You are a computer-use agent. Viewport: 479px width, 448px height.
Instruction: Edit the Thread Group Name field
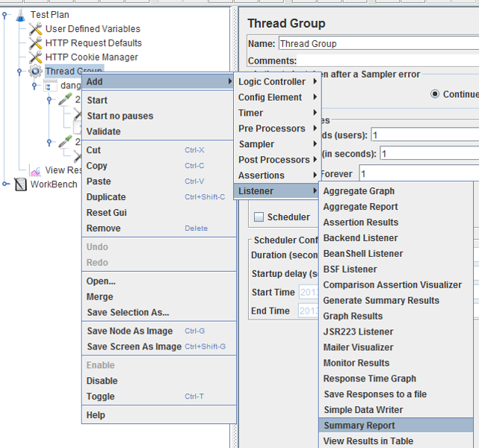pyautogui.click(x=379, y=43)
